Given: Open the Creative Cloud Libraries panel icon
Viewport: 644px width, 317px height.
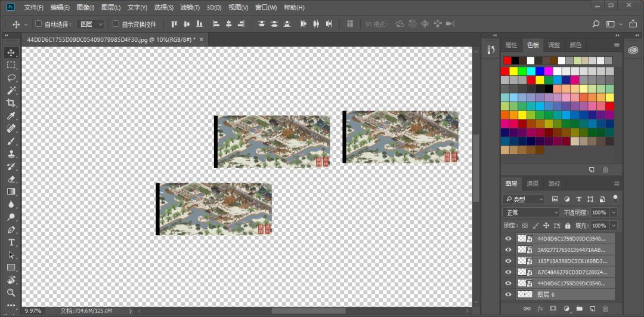Looking at the screenshot, I should [x=633, y=50].
